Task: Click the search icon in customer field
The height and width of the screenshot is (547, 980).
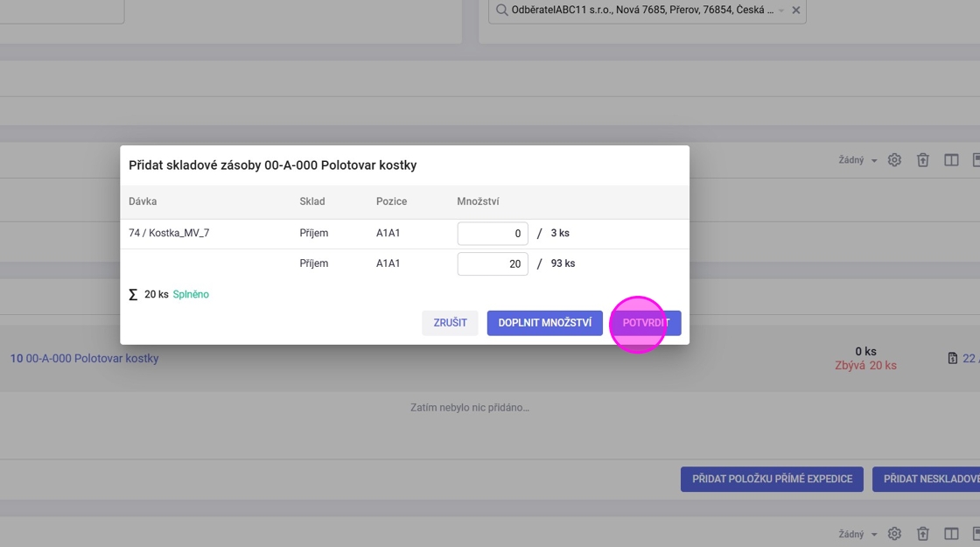Action: pos(501,11)
